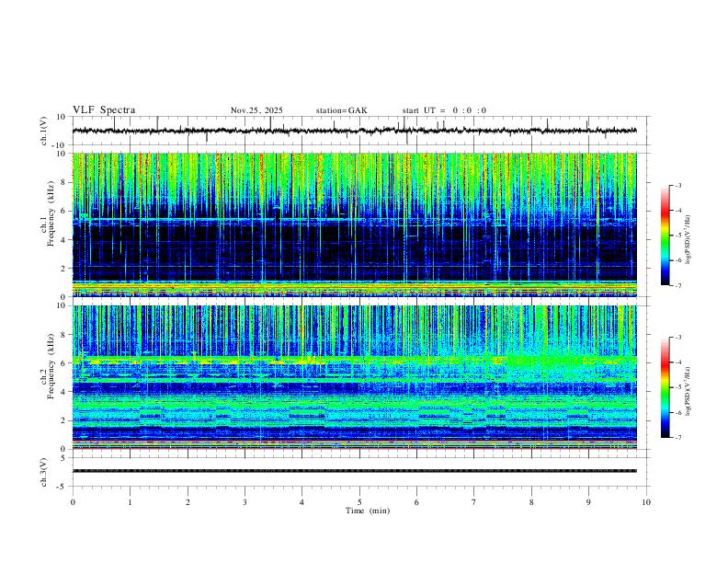This screenshot has width=728, height=563.
Task: Click time axis tick label "5"
Action: [x=359, y=502]
